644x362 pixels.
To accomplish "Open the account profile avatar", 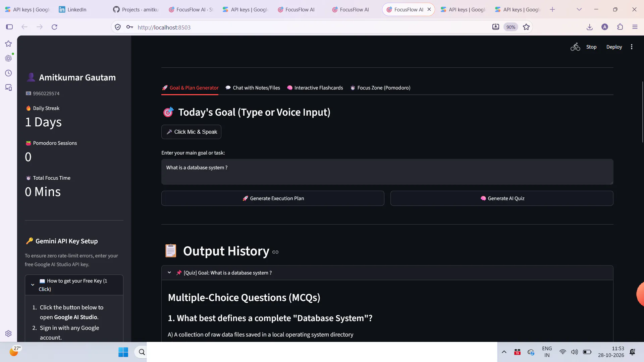I will click(605, 27).
